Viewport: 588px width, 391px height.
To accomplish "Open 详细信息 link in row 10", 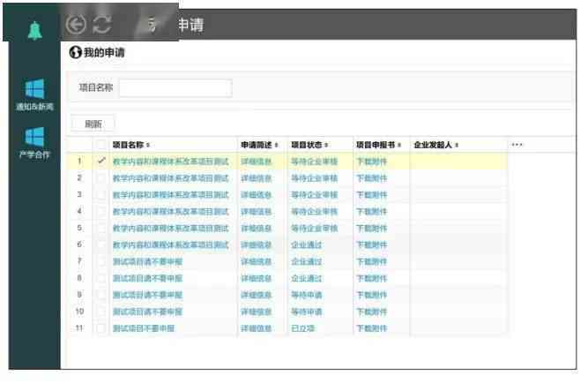I will coord(257,312).
